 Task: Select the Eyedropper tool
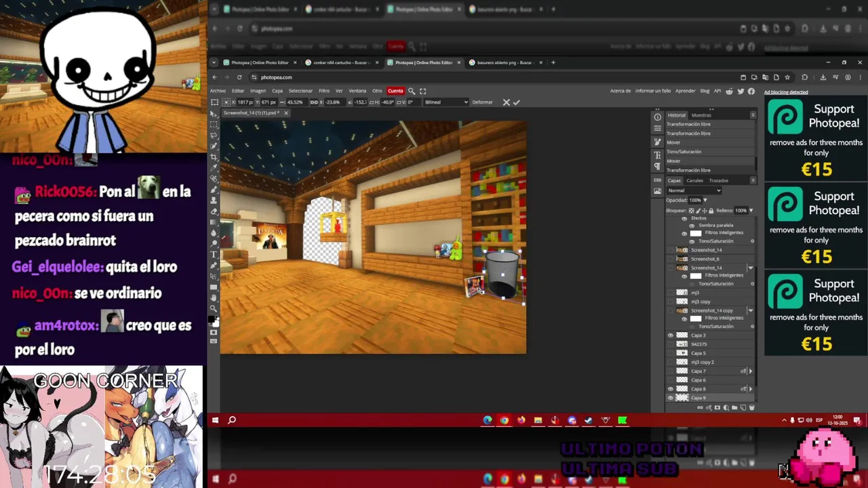[x=214, y=167]
